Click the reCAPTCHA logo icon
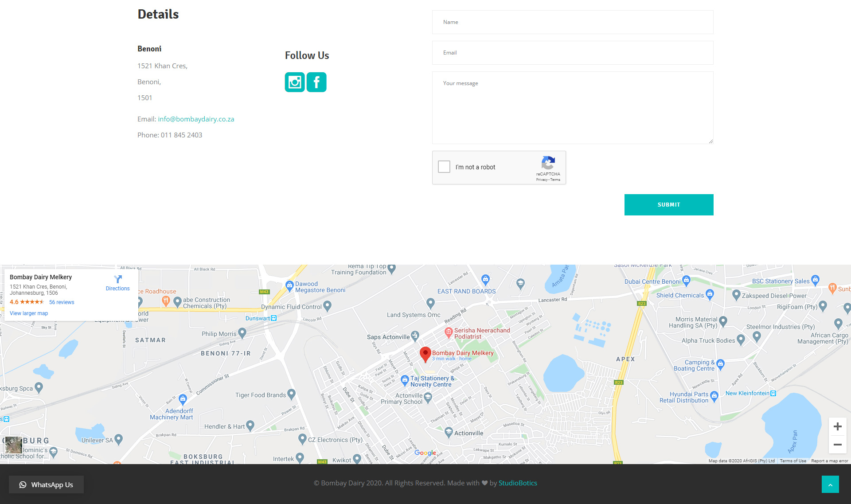 coord(548,163)
